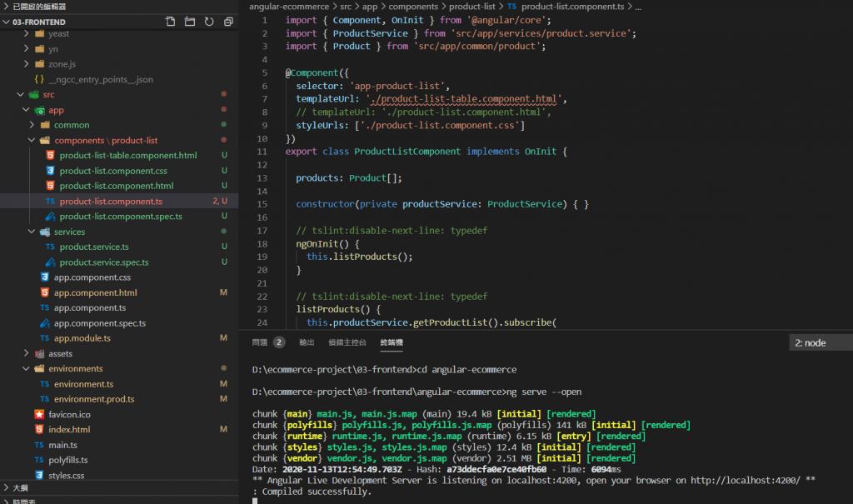Switch to the 偵錯主控台 debug console tab

tap(347, 342)
